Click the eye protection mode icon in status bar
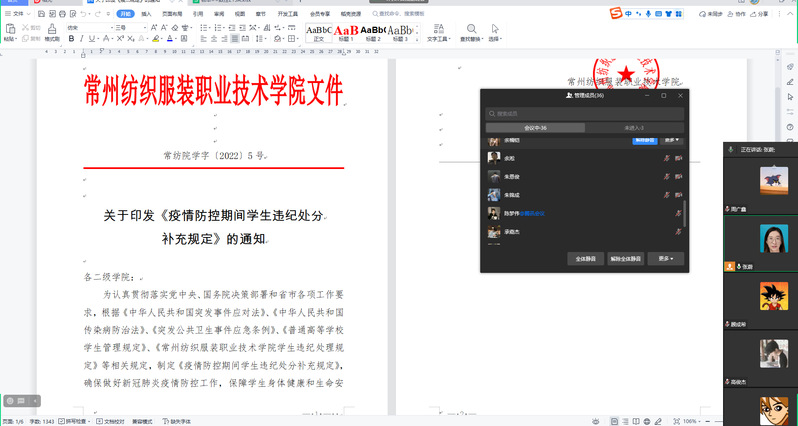 pos(595,421)
